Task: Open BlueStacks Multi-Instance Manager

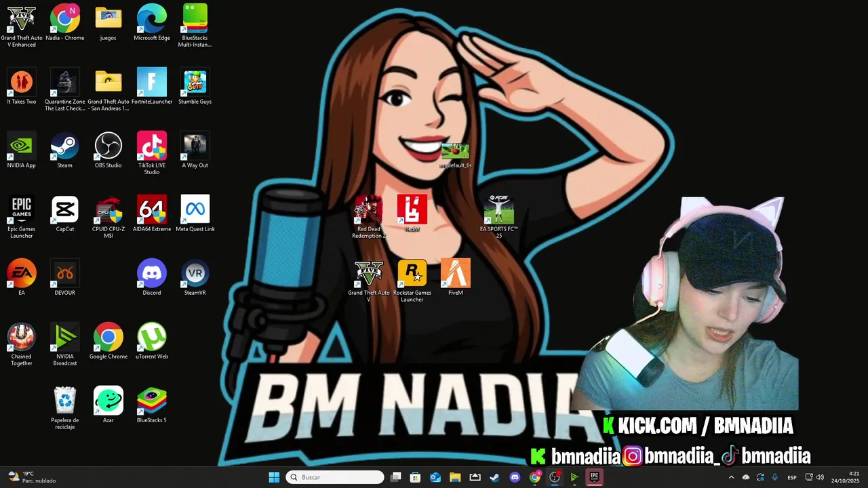Action: point(195,26)
